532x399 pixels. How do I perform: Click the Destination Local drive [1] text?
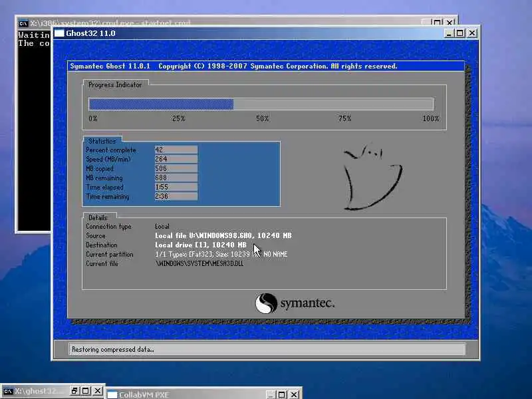[x=201, y=245]
